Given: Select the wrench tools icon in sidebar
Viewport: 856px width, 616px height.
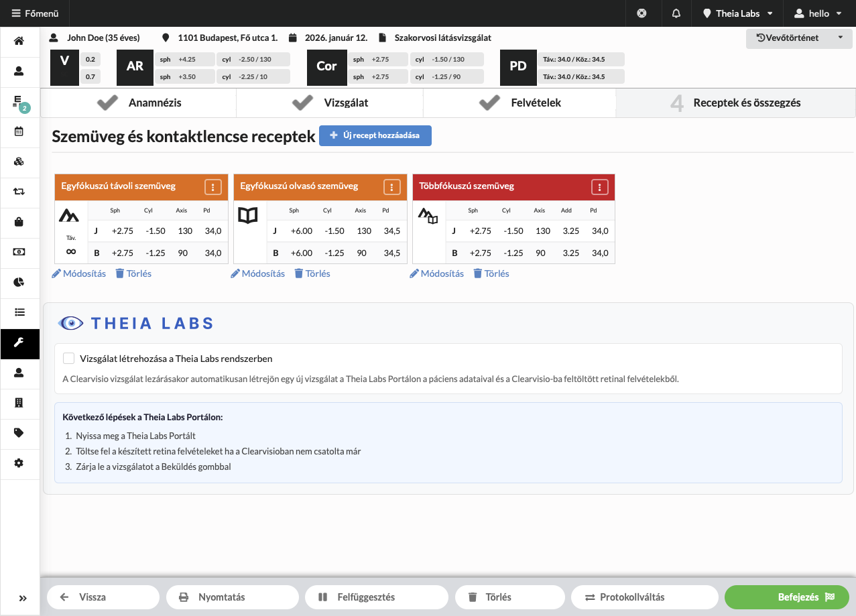Looking at the screenshot, I should click(x=19, y=343).
